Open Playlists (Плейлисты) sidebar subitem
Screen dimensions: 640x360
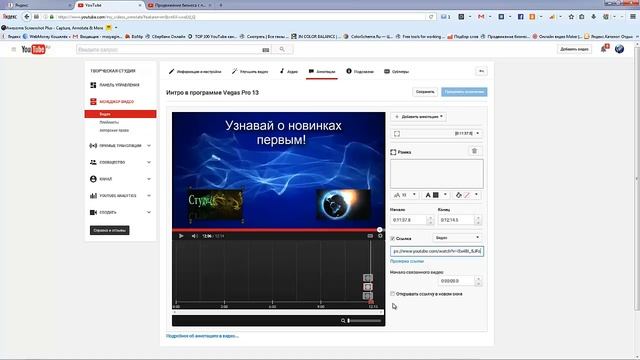click(x=109, y=122)
